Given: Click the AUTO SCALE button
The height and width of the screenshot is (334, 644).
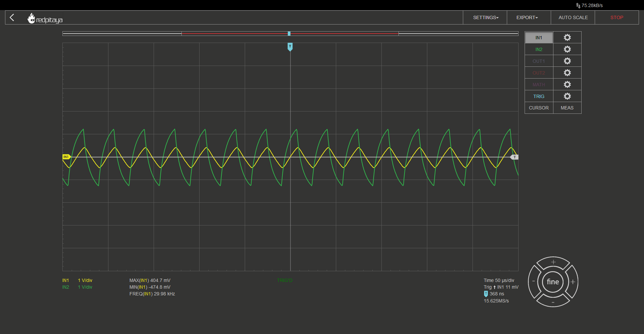Looking at the screenshot, I should (x=573, y=17).
